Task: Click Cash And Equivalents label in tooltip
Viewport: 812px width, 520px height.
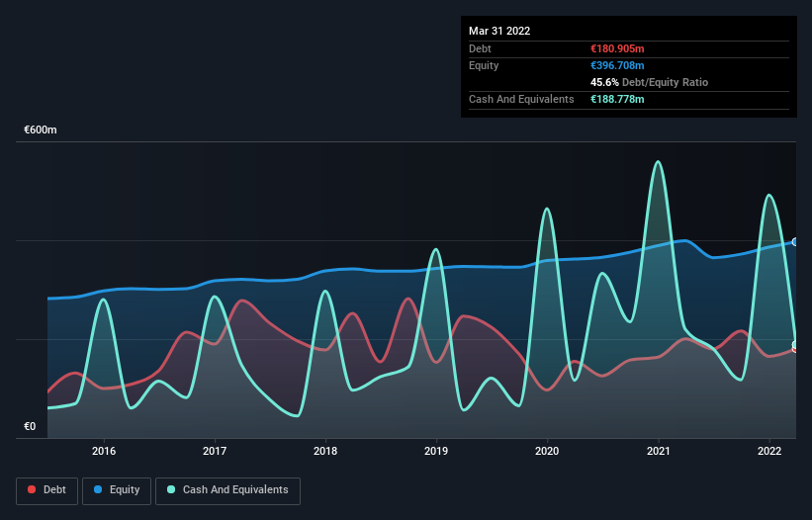Action: (521, 99)
